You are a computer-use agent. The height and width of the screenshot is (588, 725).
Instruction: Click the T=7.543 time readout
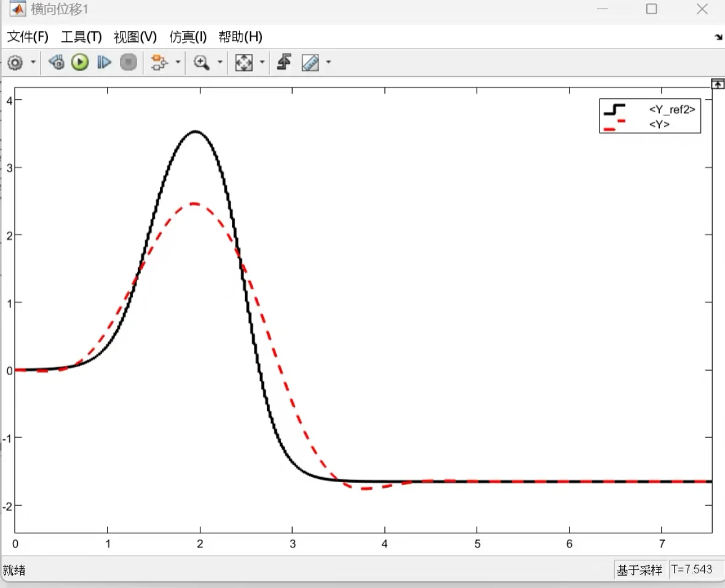tap(692, 569)
